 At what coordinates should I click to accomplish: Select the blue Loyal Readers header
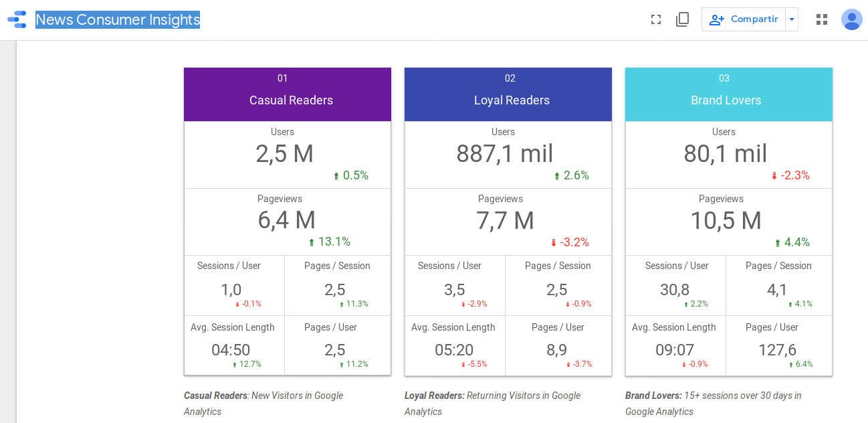click(508, 94)
